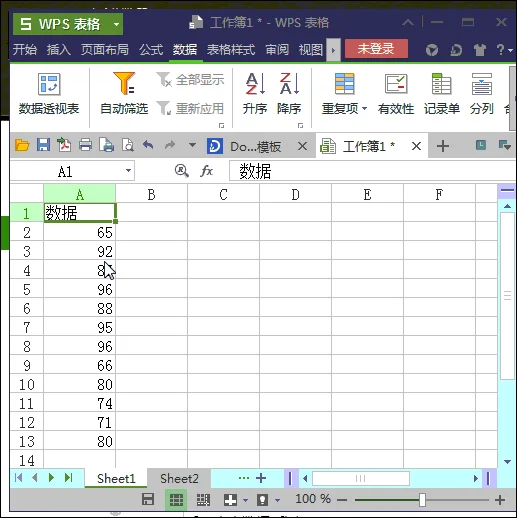Image resolution: width=517 pixels, height=518 pixels.
Task: Expand the Name Box dropdown arrow
Action: 128,171
